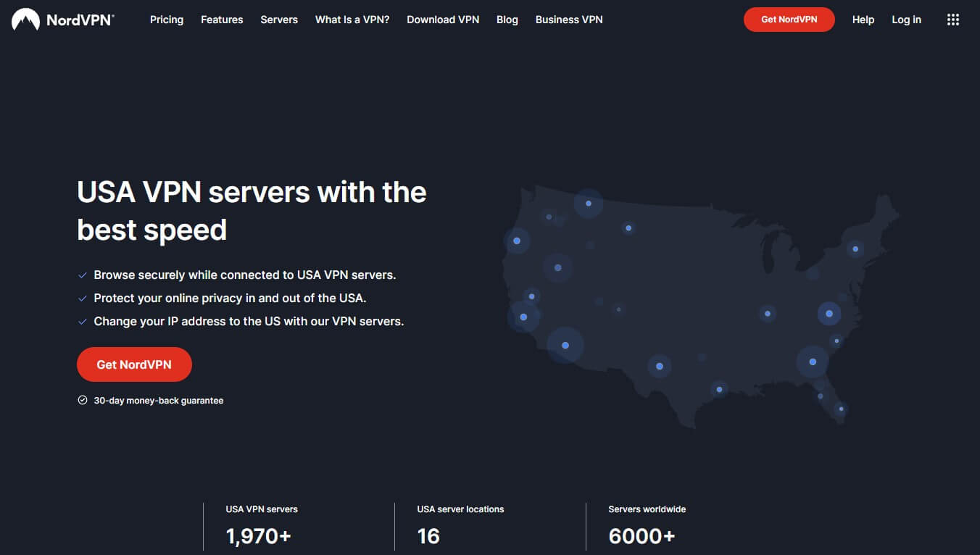
Task: Click the Servers worldwide label
Action: pyautogui.click(x=647, y=509)
